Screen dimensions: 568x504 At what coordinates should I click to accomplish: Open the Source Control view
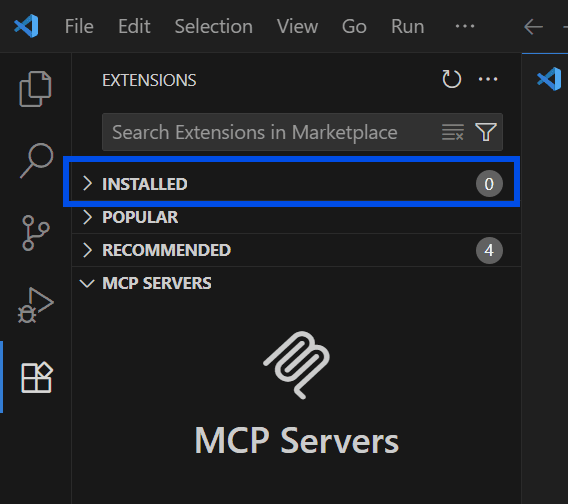pos(36,233)
